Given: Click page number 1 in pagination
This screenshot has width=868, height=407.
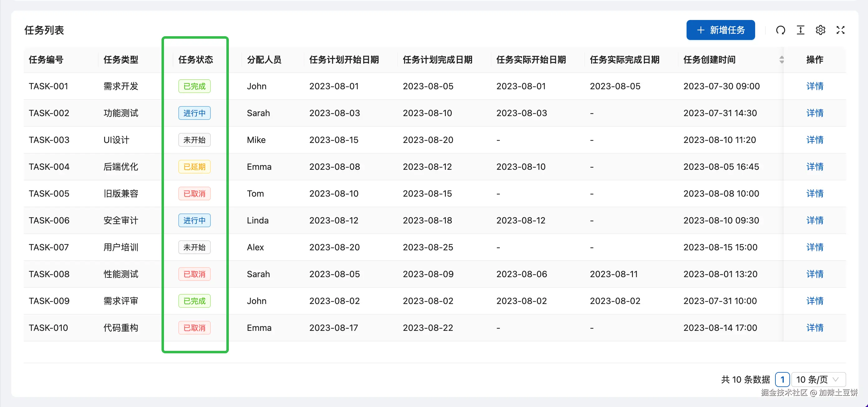Looking at the screenshot, I should pyautogui.click(x=782, y=379).
